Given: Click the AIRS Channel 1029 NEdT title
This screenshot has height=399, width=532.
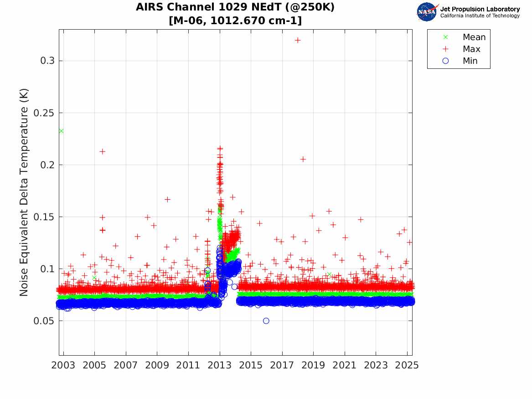Looking at the screenshot, I should tap(235, 8).
